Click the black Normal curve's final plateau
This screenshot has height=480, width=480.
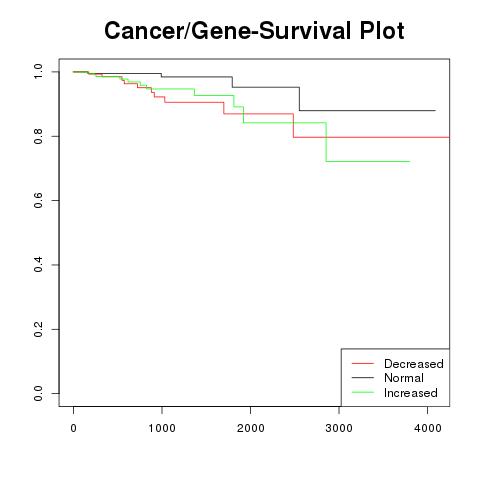pos(368,110)
